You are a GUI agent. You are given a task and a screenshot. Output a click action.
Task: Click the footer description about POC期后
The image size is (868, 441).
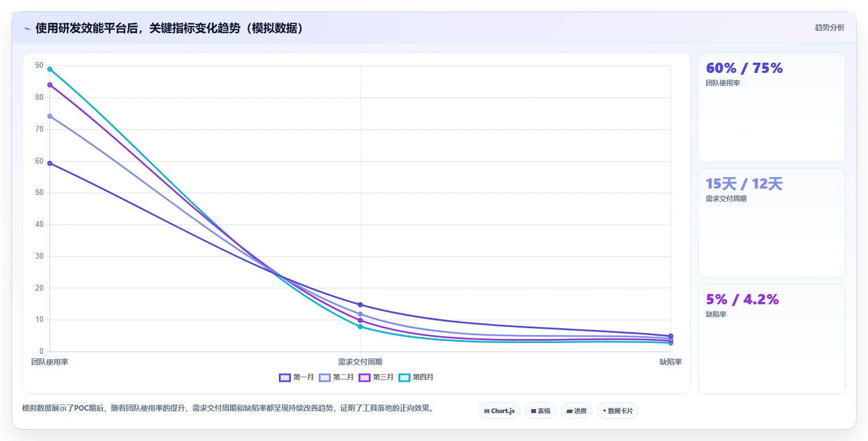click(x=228, y=409)
